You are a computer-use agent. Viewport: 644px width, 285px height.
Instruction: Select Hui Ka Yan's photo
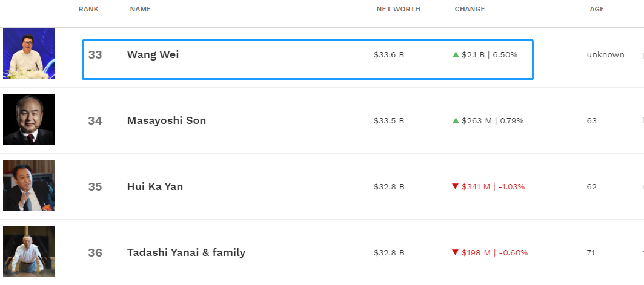[x=28, y=185]
